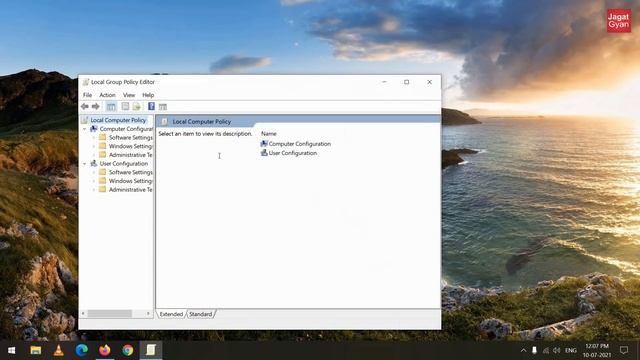Open the View menu
The image size is (640, 360).
[x=129, y=95]
